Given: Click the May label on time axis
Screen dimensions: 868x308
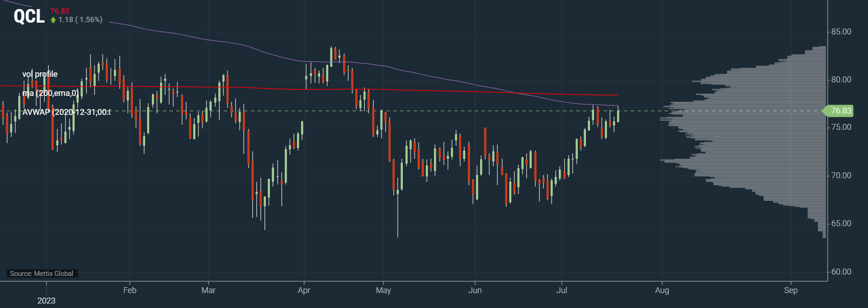Looking at the screenshot, I should tap(383, 290).
